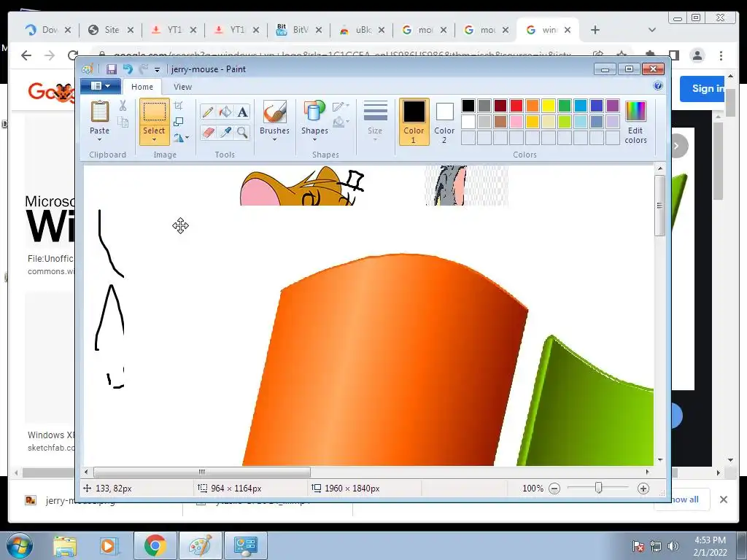Click Show all downloads link

pos(684,499)
